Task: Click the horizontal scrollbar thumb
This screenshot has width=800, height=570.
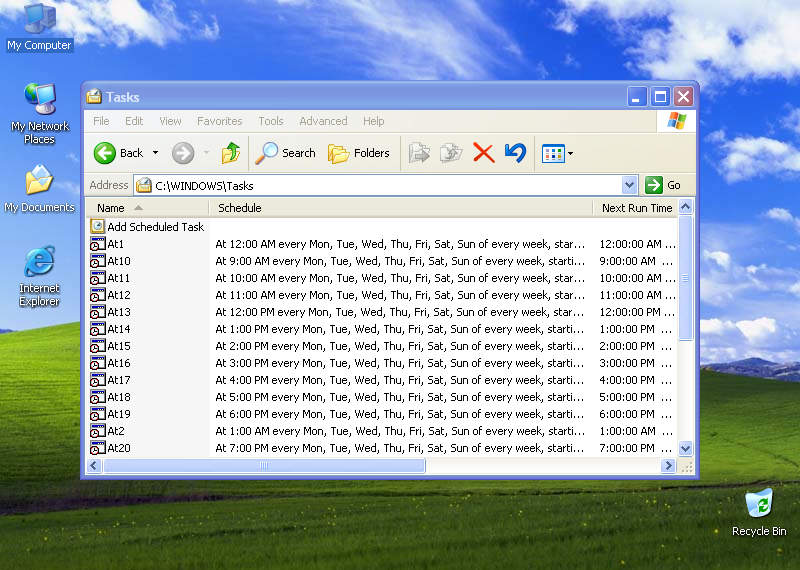Action: 264,465
